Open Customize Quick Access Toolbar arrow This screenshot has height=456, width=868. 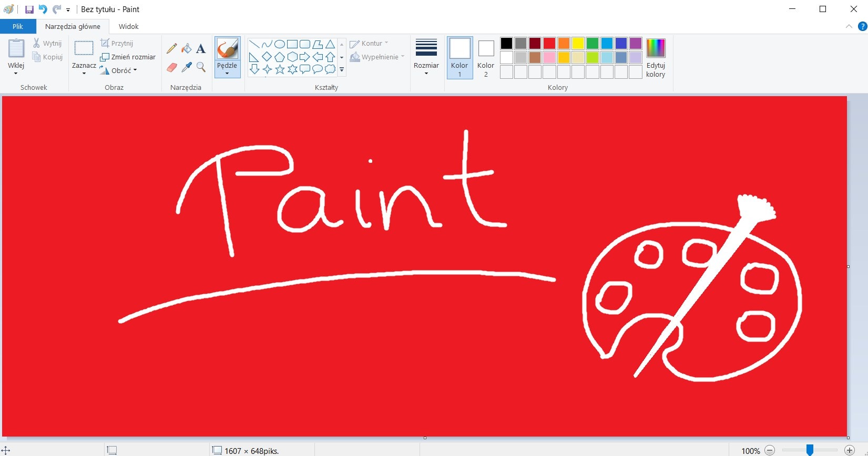coord(68,10)
